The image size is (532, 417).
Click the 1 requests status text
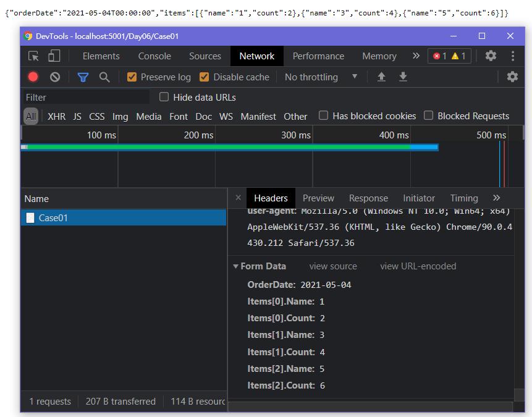pyautogui.click(x=50, y=402)
